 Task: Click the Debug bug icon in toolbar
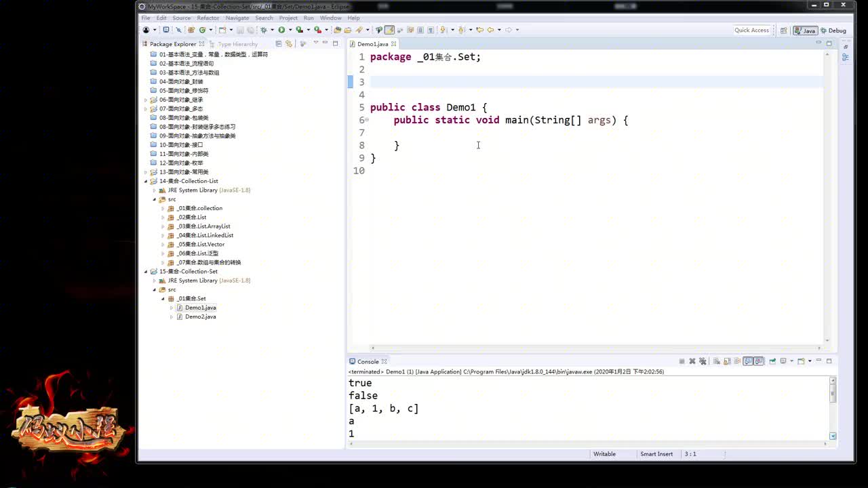(x=263, y=30)
